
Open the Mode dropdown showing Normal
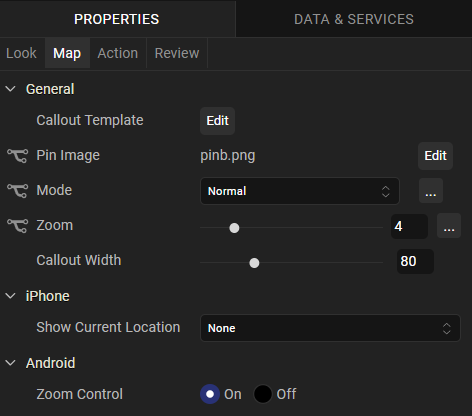click(300, 191)
